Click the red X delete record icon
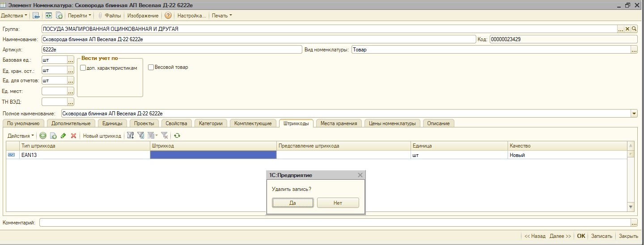This screenshot has height=245, width=644. coord(73,135)
